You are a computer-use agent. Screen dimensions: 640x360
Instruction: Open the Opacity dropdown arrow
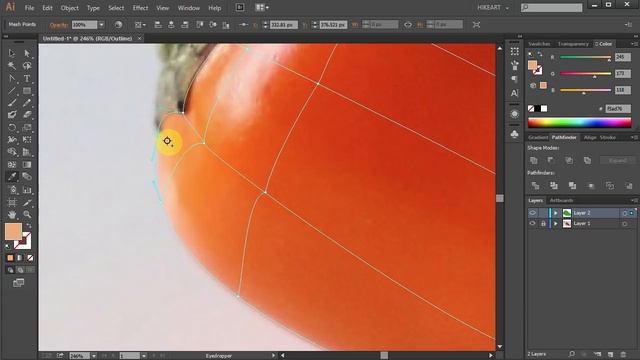(101, 25)
